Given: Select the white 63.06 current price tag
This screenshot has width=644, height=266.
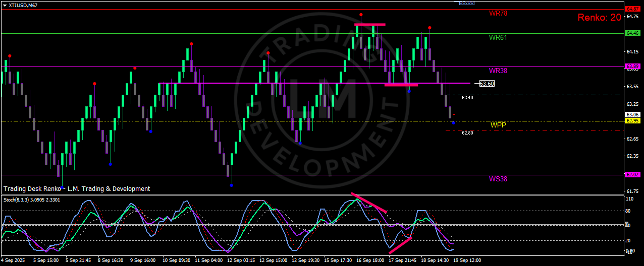Looking at the screenshot, I should 632,115.
